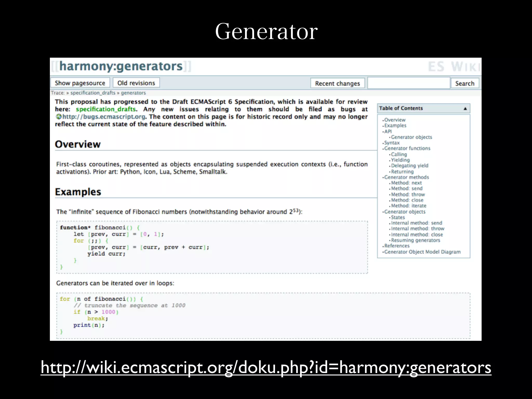The image size is (532, 399).
Task: Click the 'function* fibonacci()' code line
Action: [100, 228]
